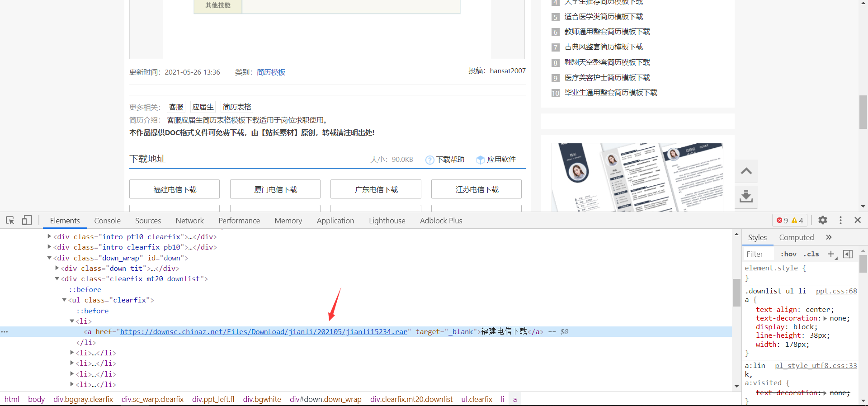Toggle the device toolbar icon
This screenshot has height=406, width=868.
27,220
